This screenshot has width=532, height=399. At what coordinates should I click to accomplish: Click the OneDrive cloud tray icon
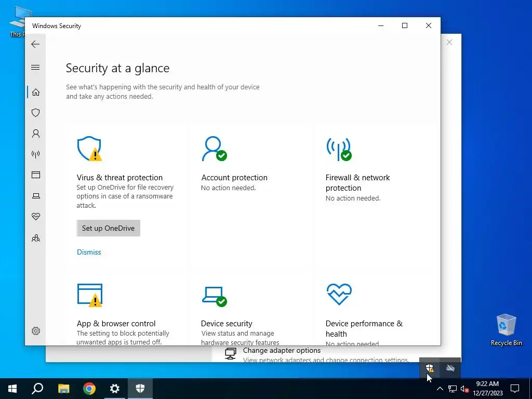tap(450, 368)
